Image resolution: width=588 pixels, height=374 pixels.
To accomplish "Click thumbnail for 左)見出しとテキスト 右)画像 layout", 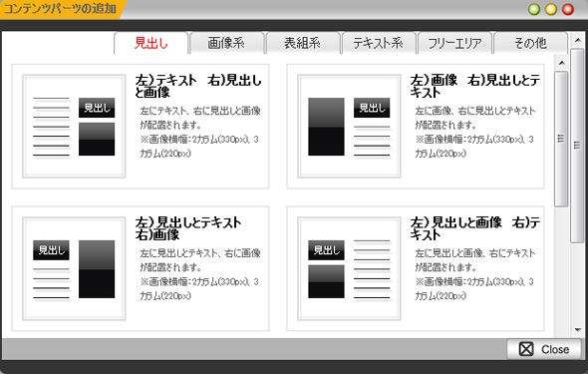I will coord(74,268).
